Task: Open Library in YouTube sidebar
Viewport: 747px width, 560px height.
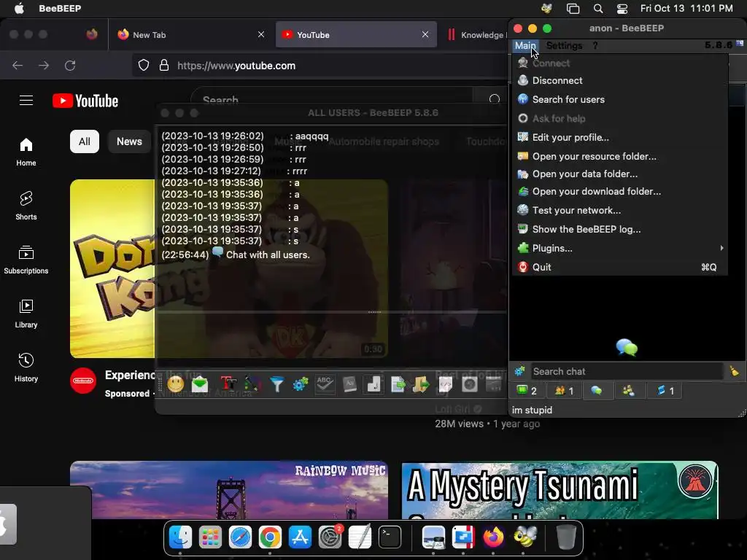Action: pos(26,314)
